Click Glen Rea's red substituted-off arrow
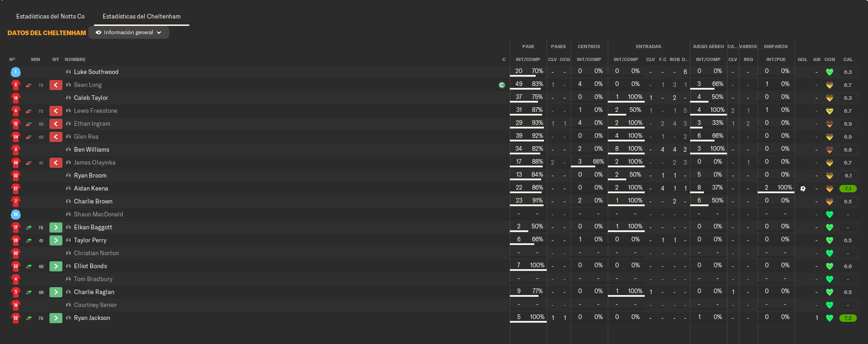The height and width of the screenshot is (344, 868). point(56,137)
